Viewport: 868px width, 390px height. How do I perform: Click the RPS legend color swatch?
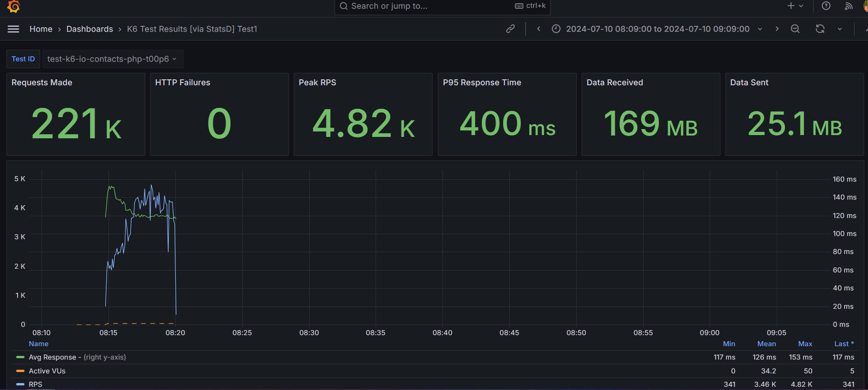click(20, 384)
